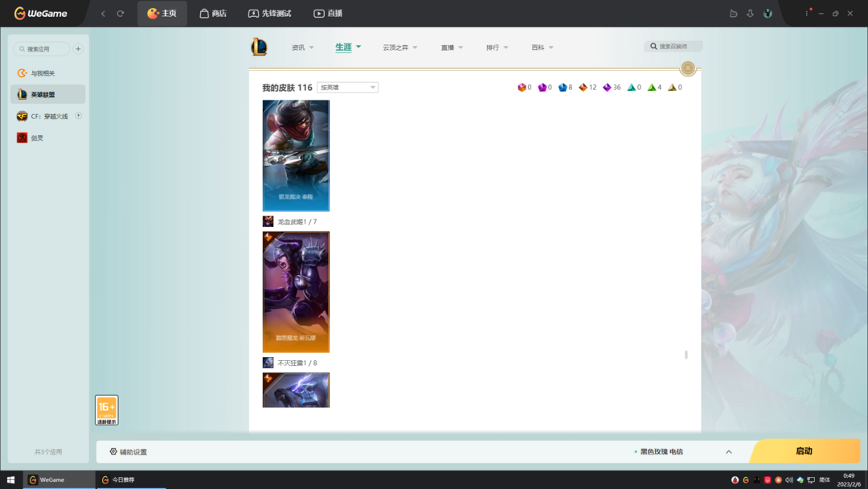Viewport: 868px width, 489px height.
Task: Open 辅助设置 helper settings
Action: [129, 452]
